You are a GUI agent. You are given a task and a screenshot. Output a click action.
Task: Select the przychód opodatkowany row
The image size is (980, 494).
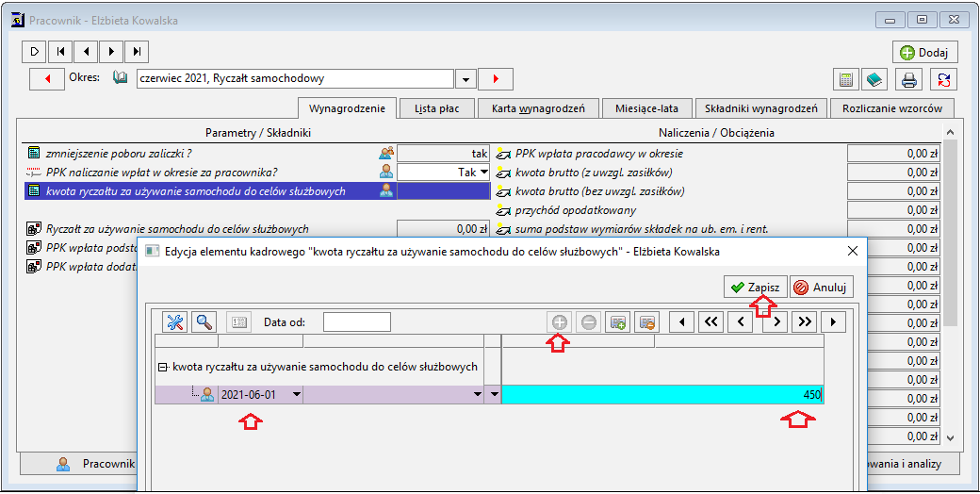tap(717, 210)
